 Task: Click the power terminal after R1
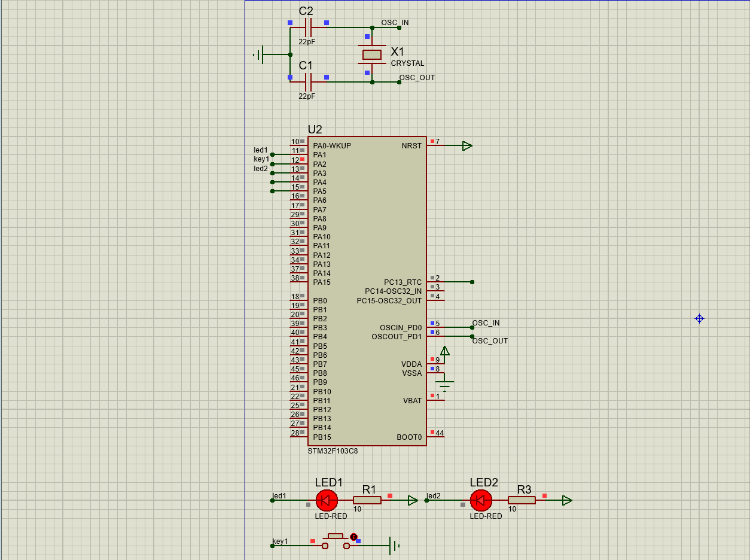coord(413,500)
